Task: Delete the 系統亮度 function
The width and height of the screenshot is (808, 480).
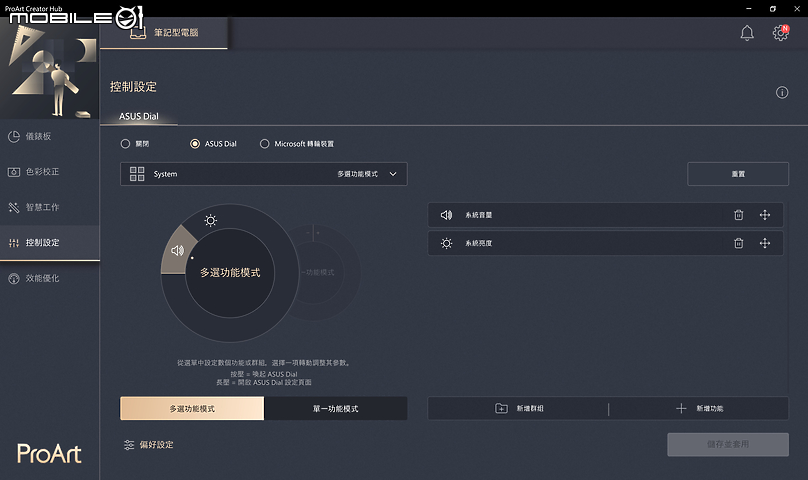Action: pos(738,243)
